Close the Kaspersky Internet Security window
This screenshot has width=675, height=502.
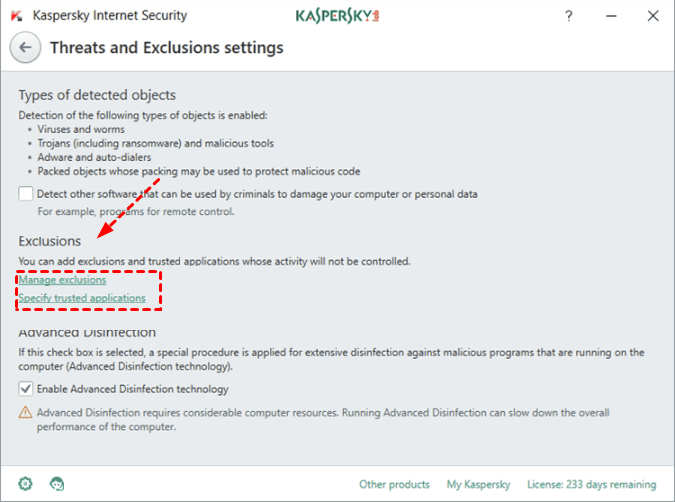pos(653,16)
